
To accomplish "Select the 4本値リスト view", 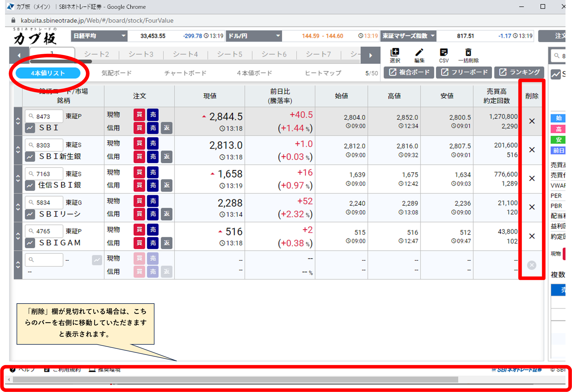I will click(x=48, y=73).
